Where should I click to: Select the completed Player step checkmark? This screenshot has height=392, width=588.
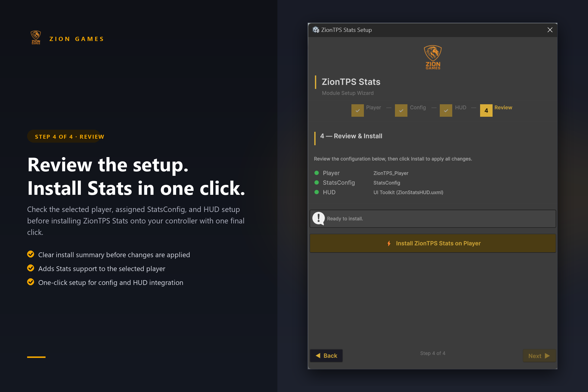[358, 110]
